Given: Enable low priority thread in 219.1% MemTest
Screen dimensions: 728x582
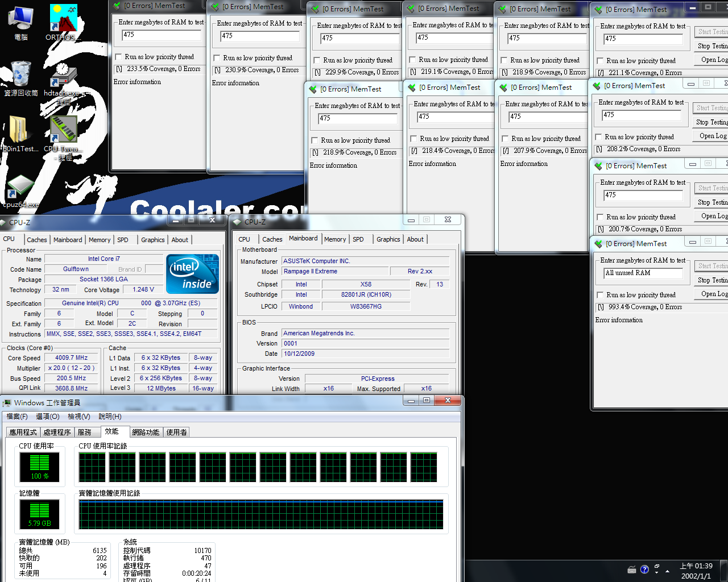Looking at the screenshot, I should (x=412, y=60).
